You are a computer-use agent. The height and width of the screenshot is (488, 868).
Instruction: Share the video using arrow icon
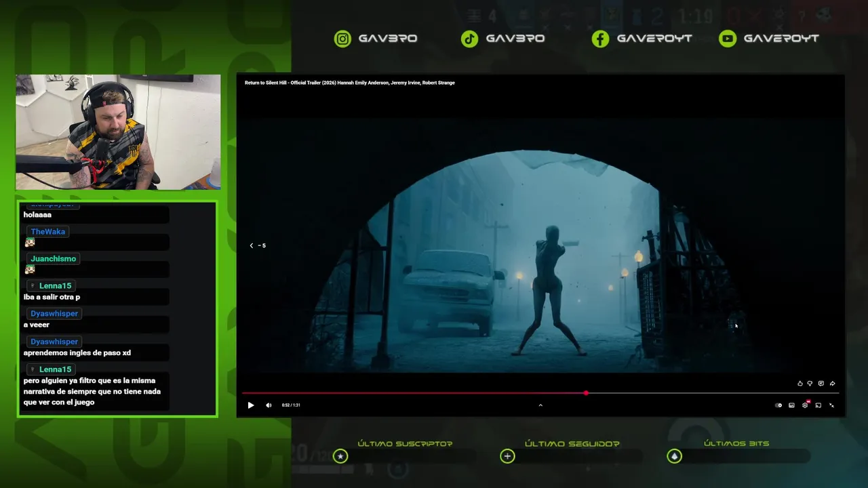coord(832,384)
